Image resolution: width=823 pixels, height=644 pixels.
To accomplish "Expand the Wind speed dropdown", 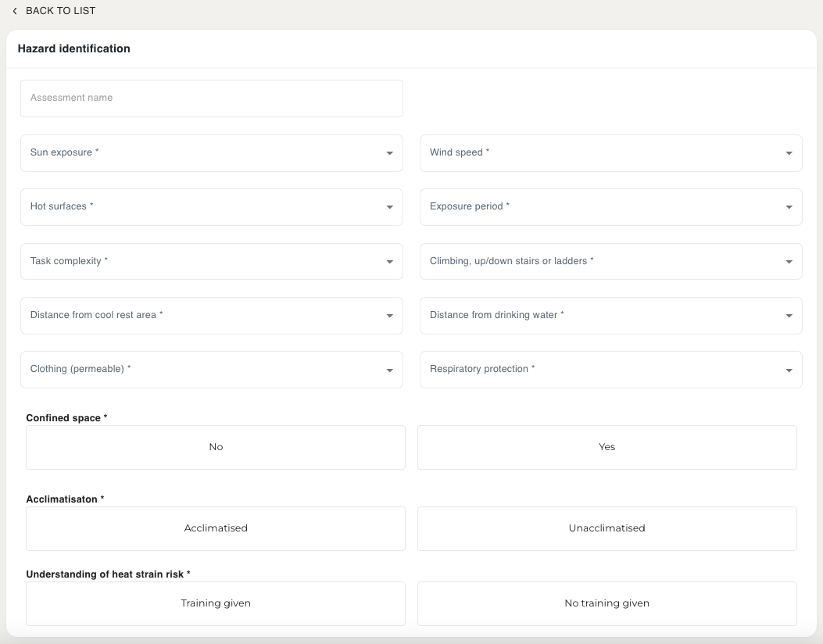I will coord(610,153).
